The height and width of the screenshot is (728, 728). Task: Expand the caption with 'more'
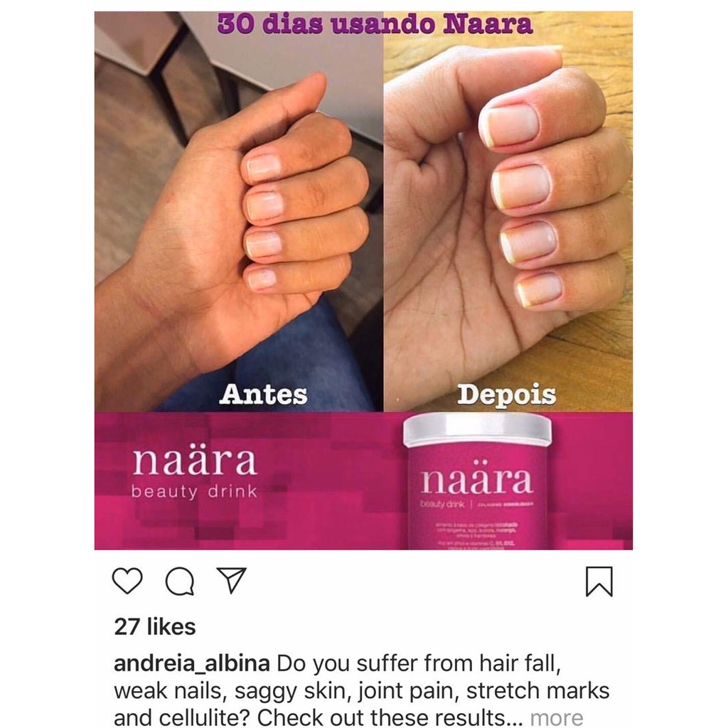click(x=556, y=718)
